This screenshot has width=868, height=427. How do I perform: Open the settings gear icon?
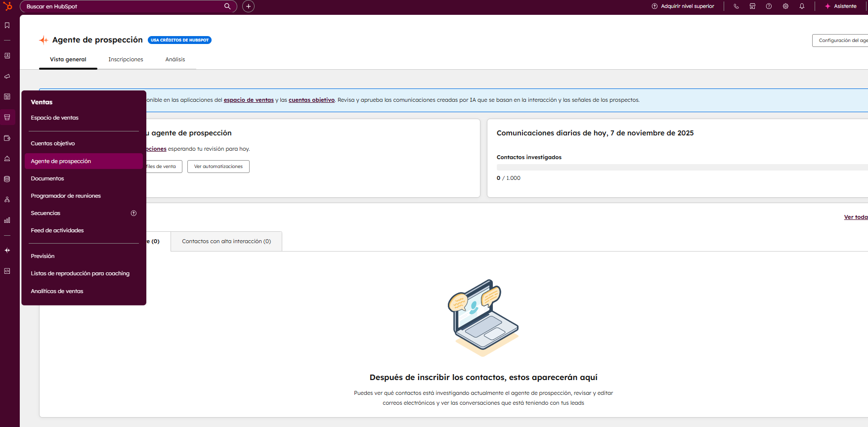tap(785, 6)
